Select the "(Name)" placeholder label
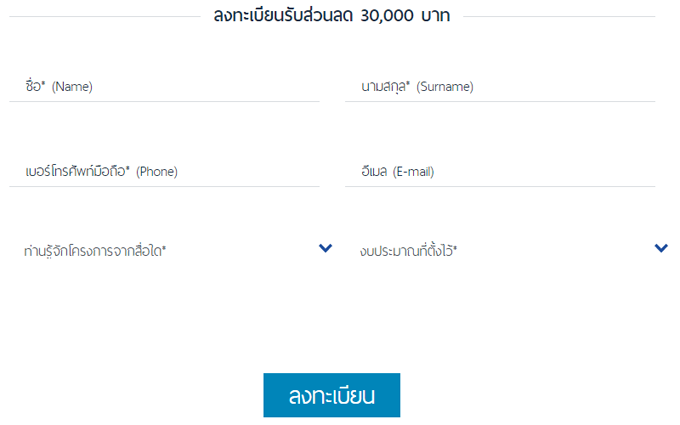 point(72,87)
